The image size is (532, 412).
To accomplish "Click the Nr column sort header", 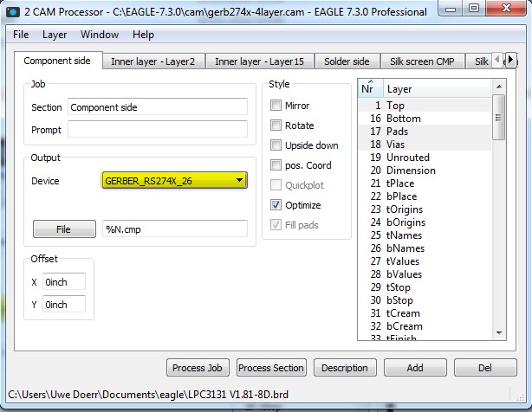I will [368, 88].
